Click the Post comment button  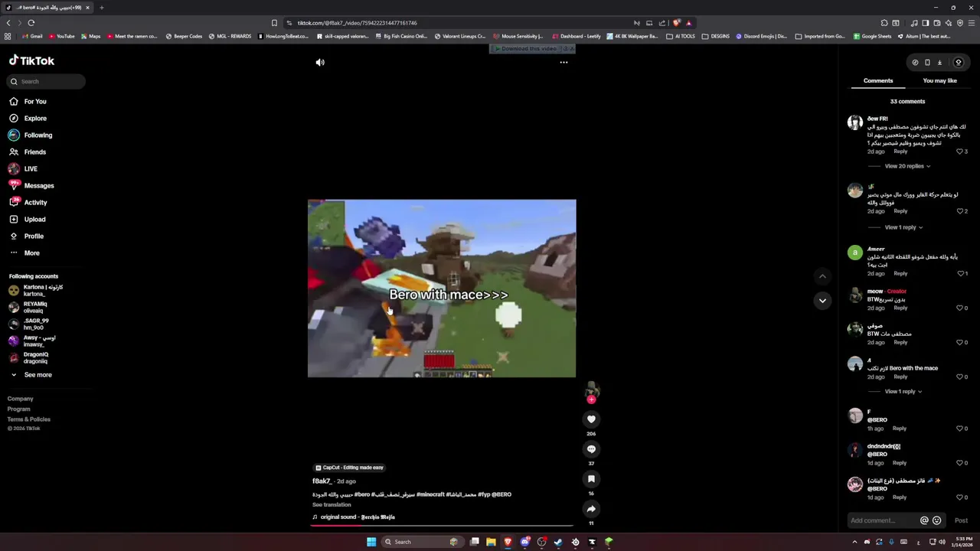(961, 520)
